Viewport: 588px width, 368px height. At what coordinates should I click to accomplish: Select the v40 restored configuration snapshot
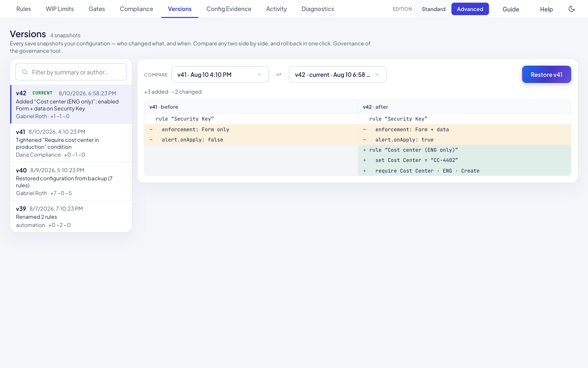pos(71,182)
